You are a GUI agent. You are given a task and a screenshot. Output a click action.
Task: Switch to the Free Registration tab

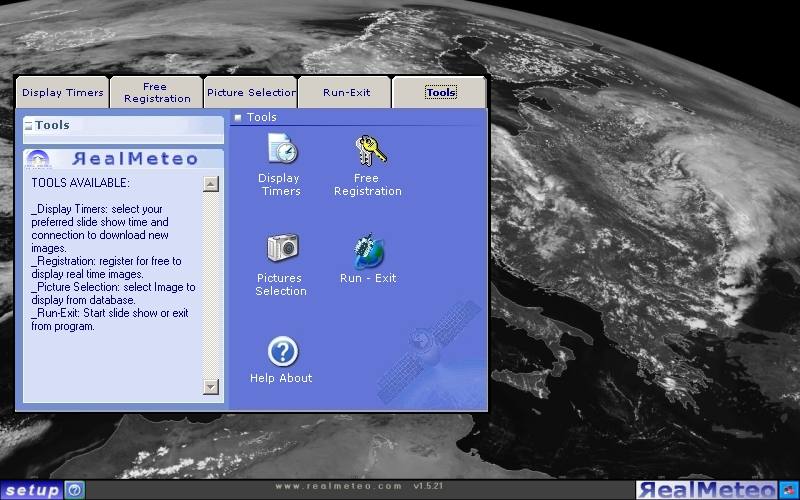157,92
